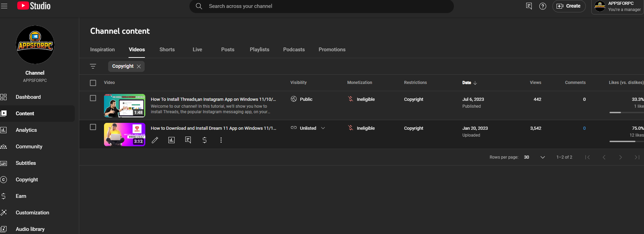Open Community in the sidebar
Image resolution: width=644 pixels, height=234 pixels.
pyautogui.click(x=37, y=147)
